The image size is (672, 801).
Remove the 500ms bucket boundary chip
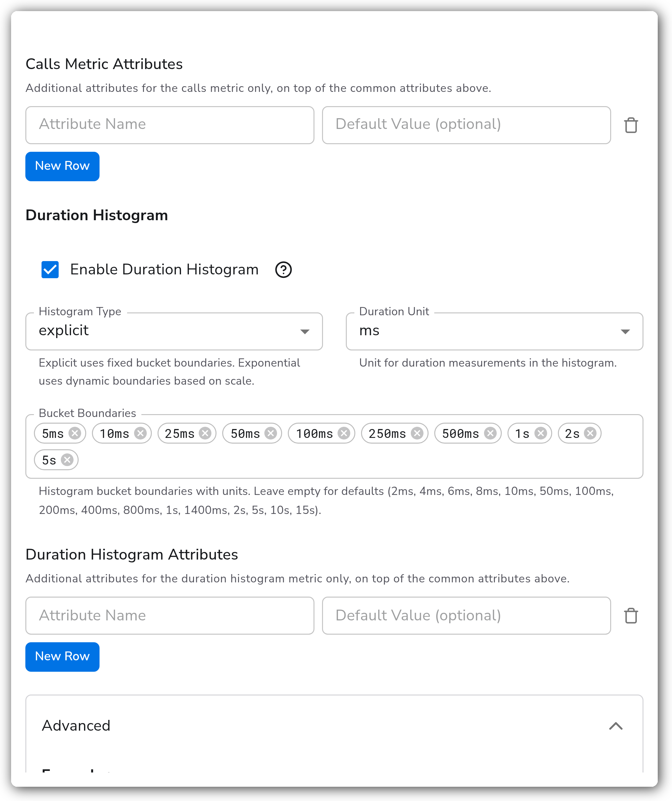pyautogui.click(x=490, y=433)
